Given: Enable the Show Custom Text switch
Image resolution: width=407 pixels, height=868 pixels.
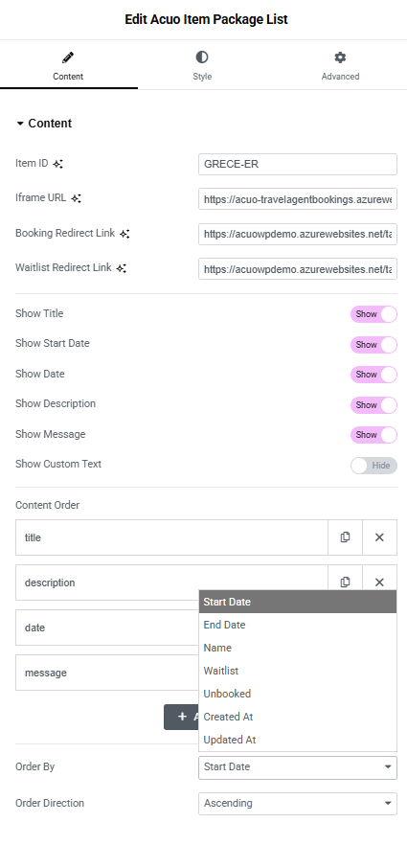Looking at the screenshot, I should pyautogui.click(x=373, y=466).
